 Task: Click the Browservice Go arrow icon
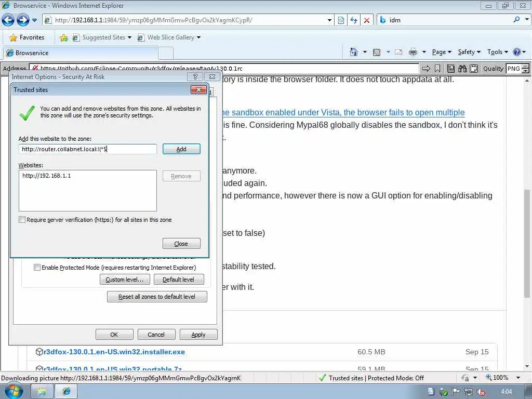coord(426,69)
